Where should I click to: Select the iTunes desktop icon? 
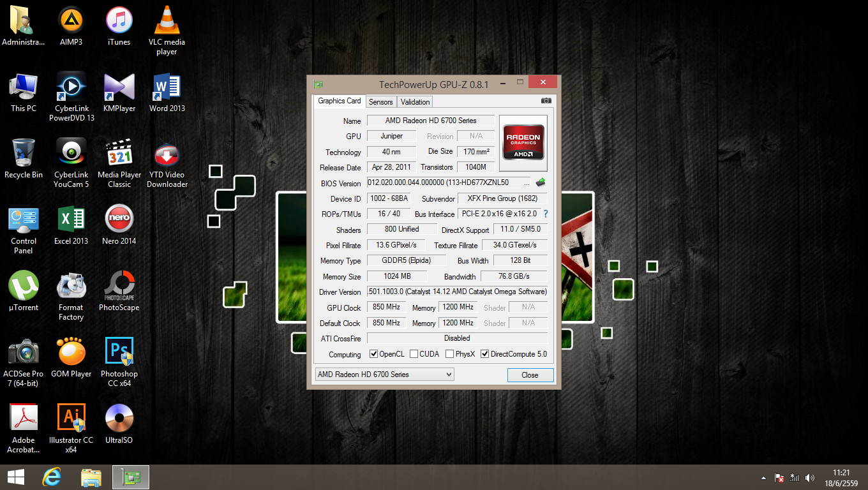coord(119,26)
